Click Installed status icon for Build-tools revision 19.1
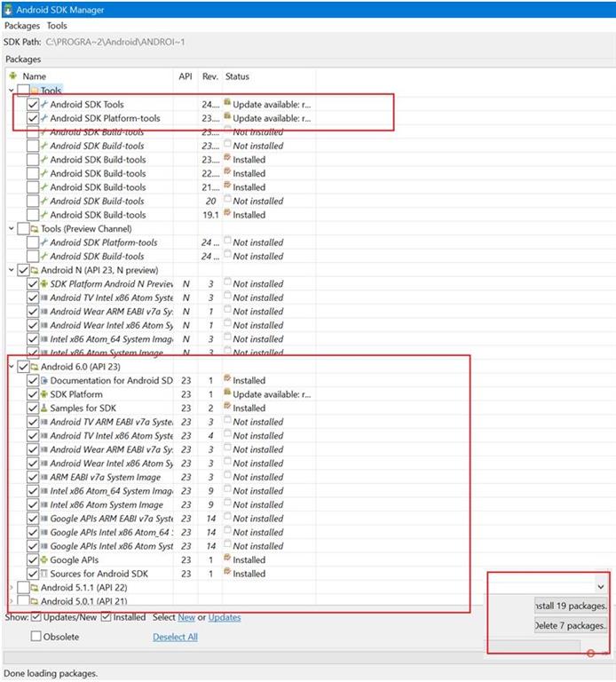The width and height of the screenshot is (616, 682). click(227, 213)
